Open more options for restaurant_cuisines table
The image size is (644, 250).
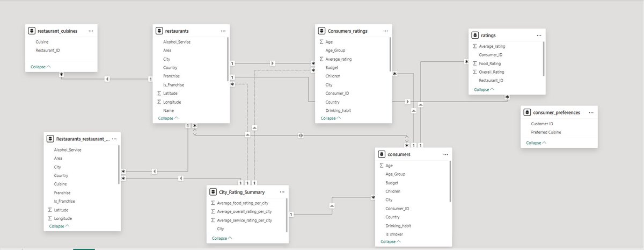pos(91,31)
